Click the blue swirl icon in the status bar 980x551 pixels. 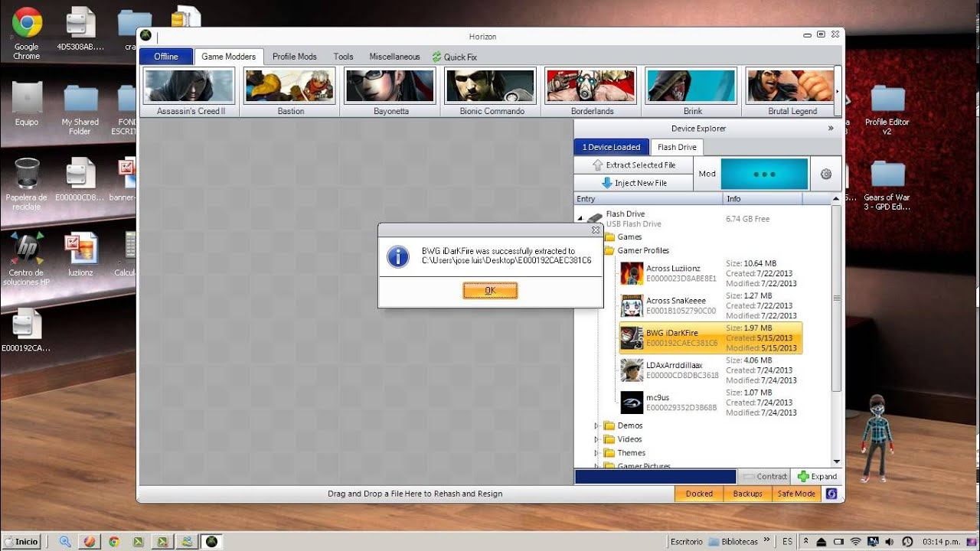[832, 494]
